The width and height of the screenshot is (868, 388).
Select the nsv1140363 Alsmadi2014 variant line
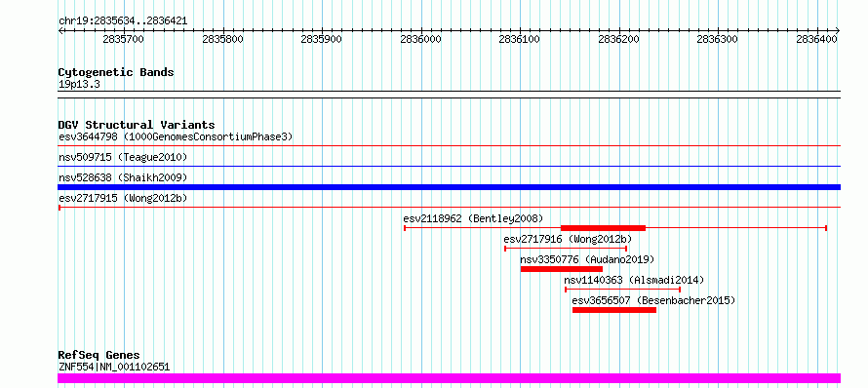622,290
